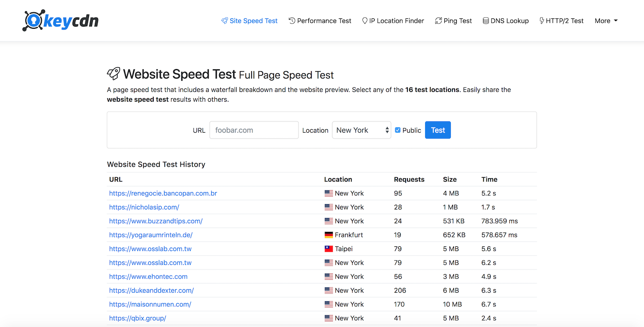Open https://yogaraumrinteln.de/ result link

pyautogui.click(x=151, y=235)
